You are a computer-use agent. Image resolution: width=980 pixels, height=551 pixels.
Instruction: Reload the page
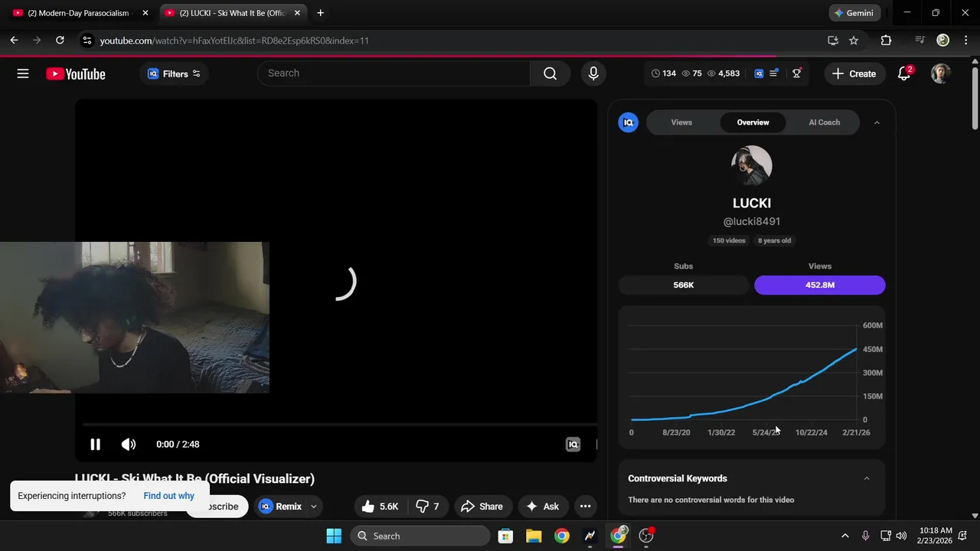pyautogui.click(x=60, y=41)
